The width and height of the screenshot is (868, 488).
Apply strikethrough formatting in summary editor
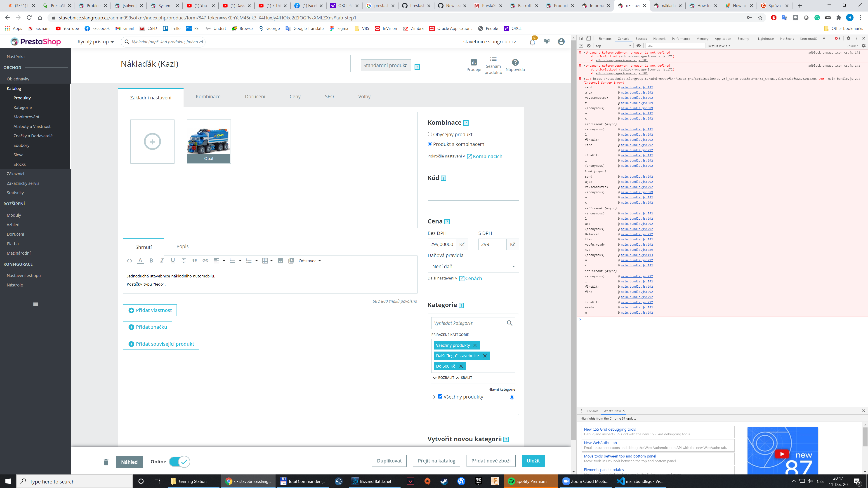click(x=184, y=261)
